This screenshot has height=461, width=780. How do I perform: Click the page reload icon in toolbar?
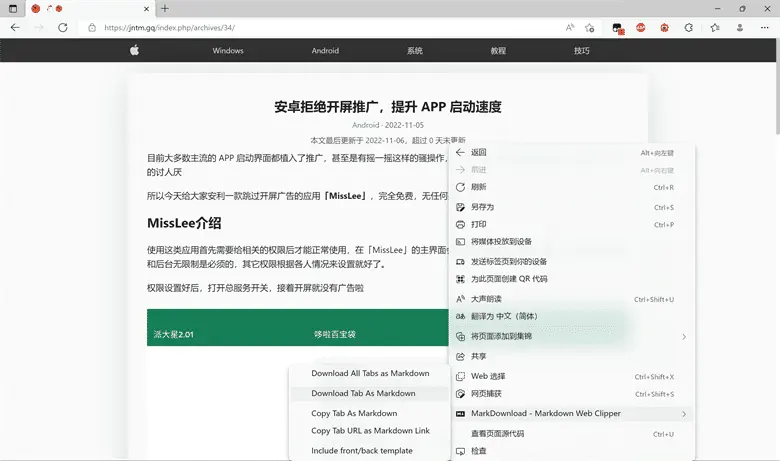(64, 28)
